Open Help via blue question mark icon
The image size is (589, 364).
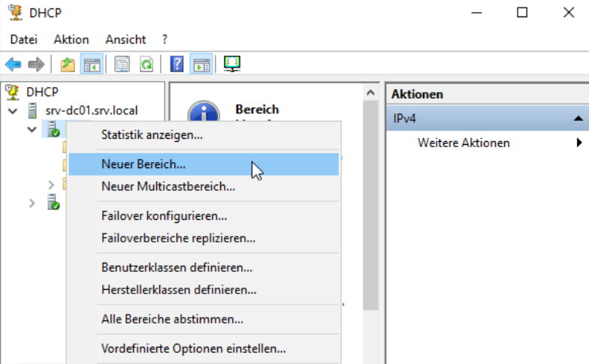click(x=177, y=65)
